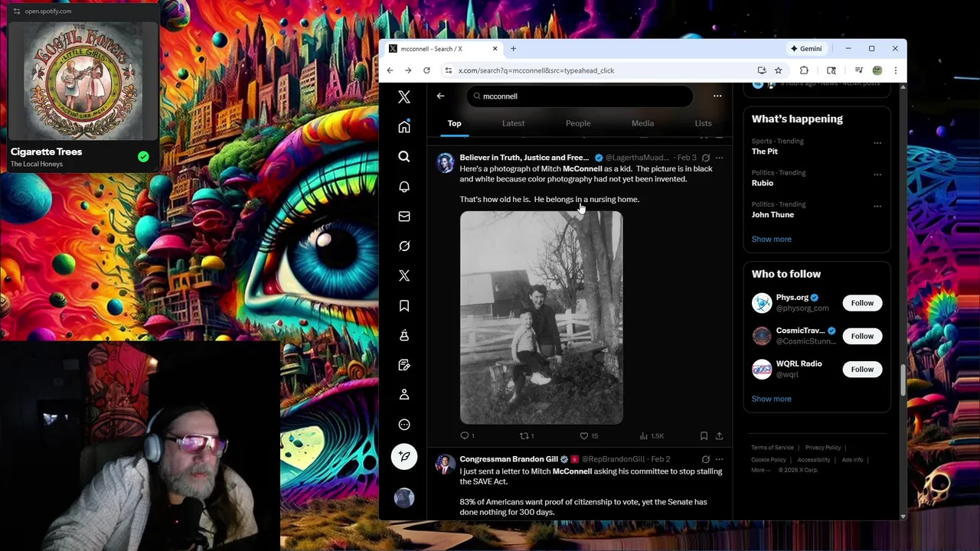Share the Believer in Truth post
The width and height of the screenshot is (980, 551).
719,435
